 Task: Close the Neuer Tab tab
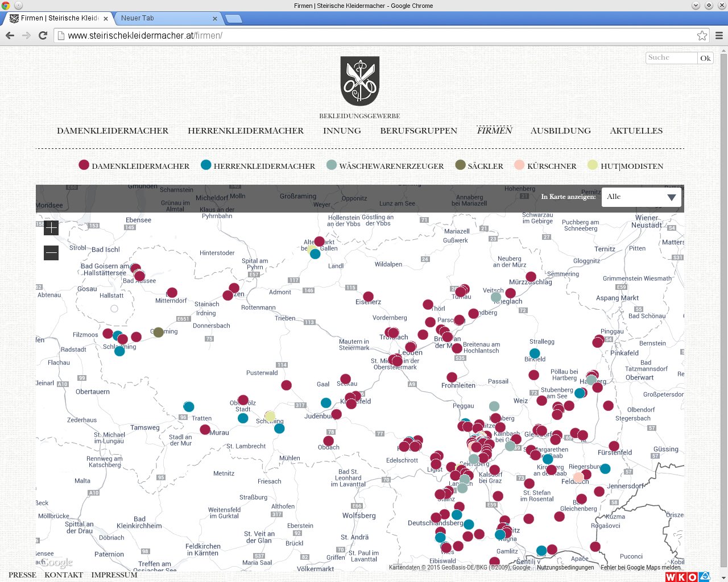215,18
